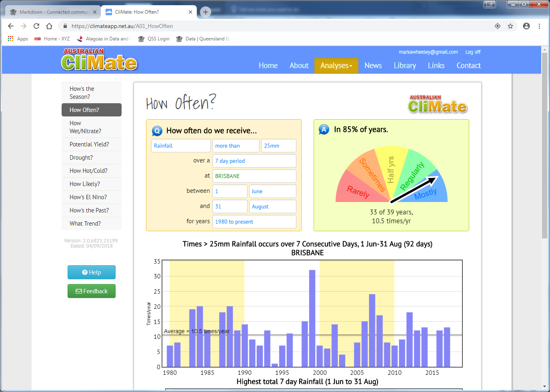Change the 'more than' comparison selector
This screenshot has height=392, width=550.
(x=236, y=146)
